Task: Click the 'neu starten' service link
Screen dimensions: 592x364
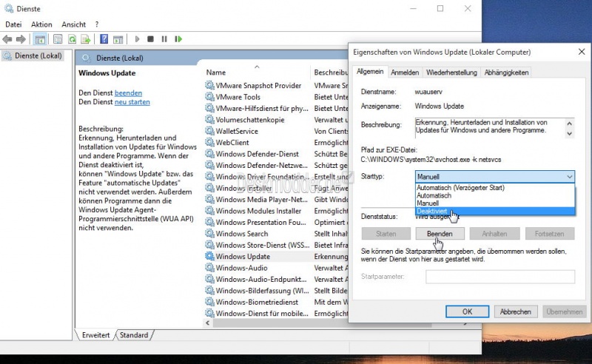Action: point(132,102)
